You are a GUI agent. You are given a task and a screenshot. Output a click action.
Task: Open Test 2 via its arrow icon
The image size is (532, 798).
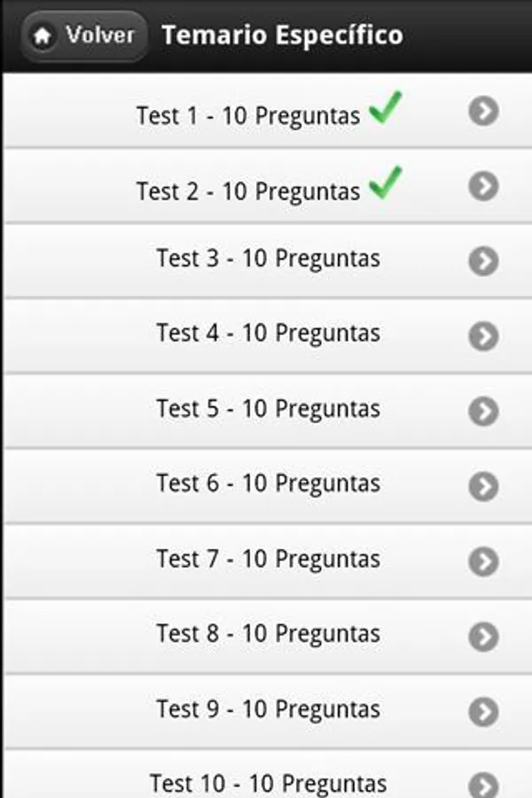(483, 186)
